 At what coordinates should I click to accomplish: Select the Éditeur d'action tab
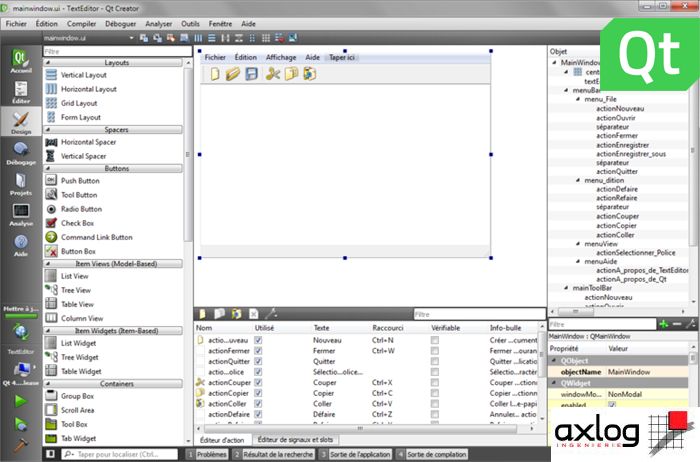[222, 440]
